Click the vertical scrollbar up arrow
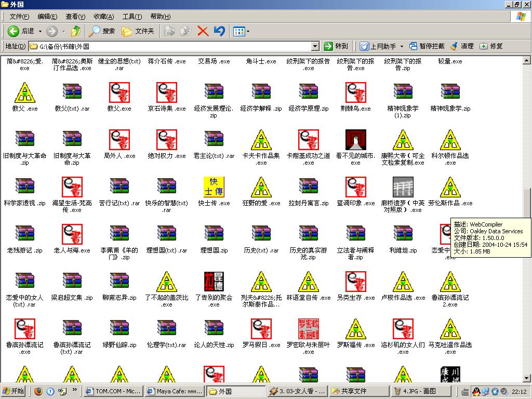The image size is (532, 399). coord(527,60)
